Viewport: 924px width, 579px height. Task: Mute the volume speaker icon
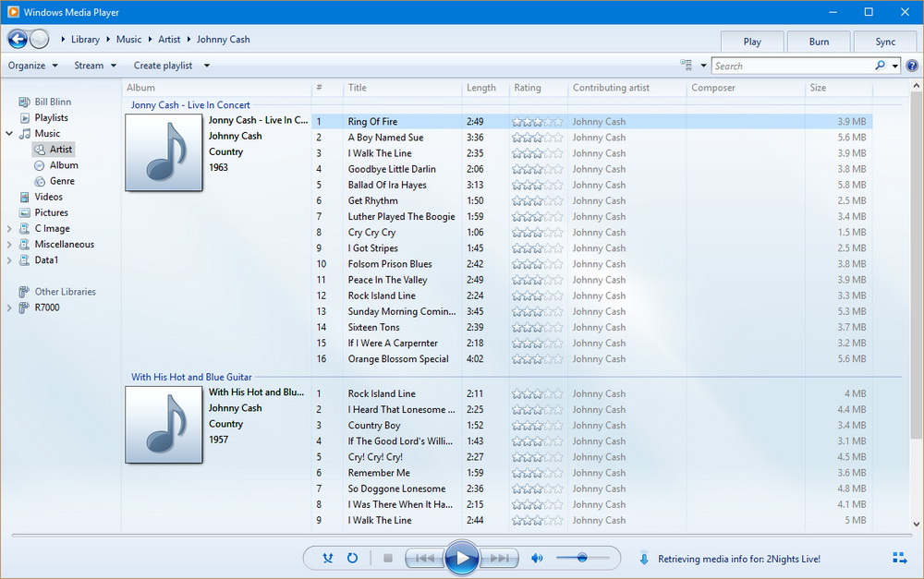[537, 558]
